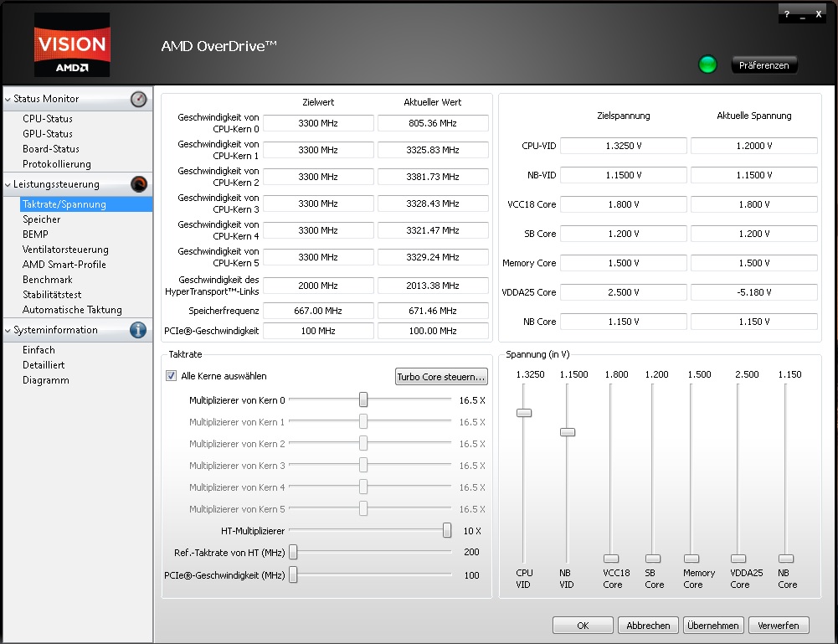
Task: Click the Präferenzen button
Action: click(x=763, y=65)
